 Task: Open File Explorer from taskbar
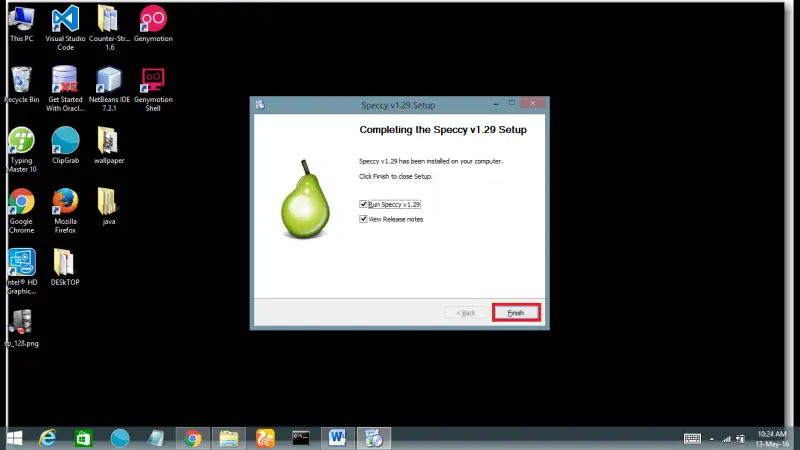pos(229,438)
